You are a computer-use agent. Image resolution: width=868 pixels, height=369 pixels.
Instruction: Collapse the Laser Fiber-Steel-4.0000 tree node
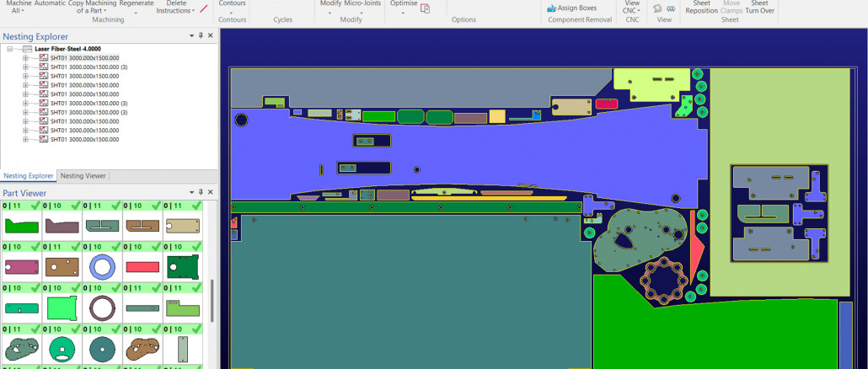(9, 49)
